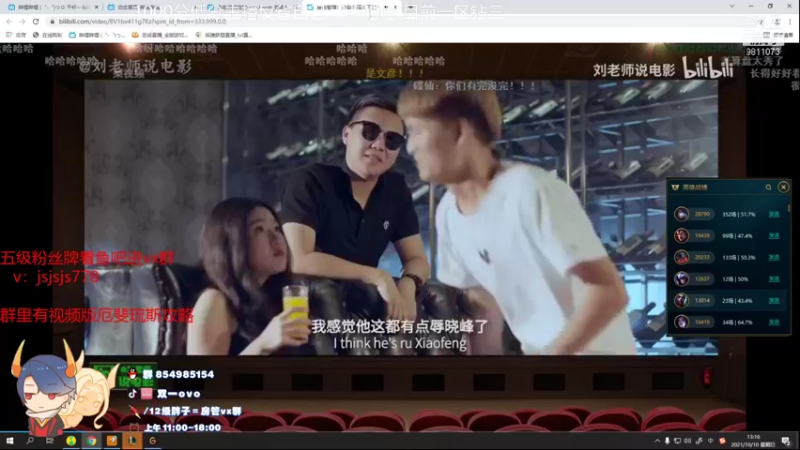Click the green link in the 12637 row
The width and height of the screenshot is (800, 450).
coord(773,279)
